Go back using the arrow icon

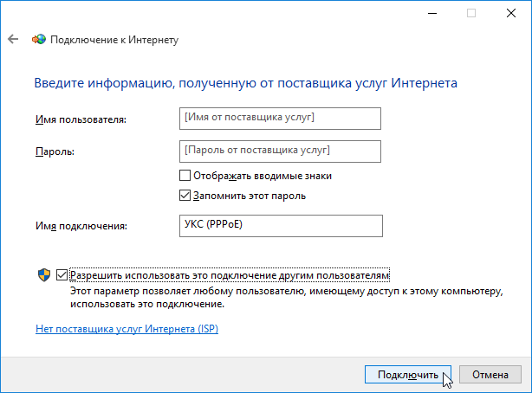click(x=13, y=39)
